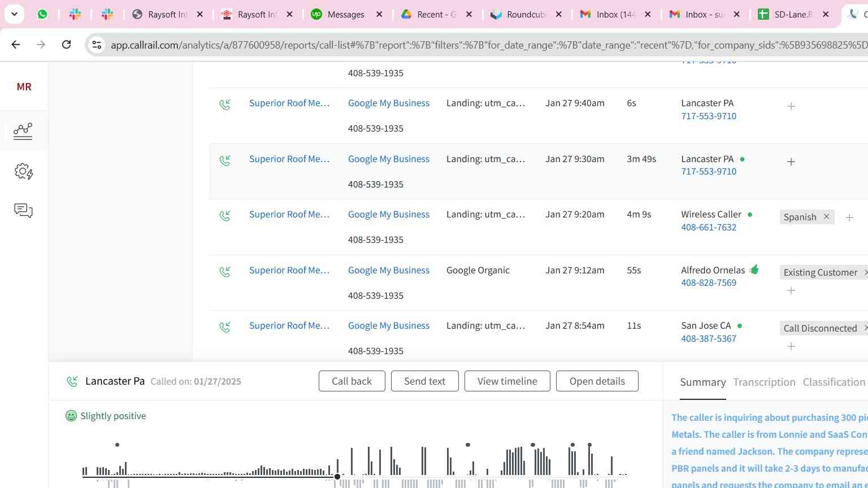Click the 3m 49s call duration

(641, 159)
